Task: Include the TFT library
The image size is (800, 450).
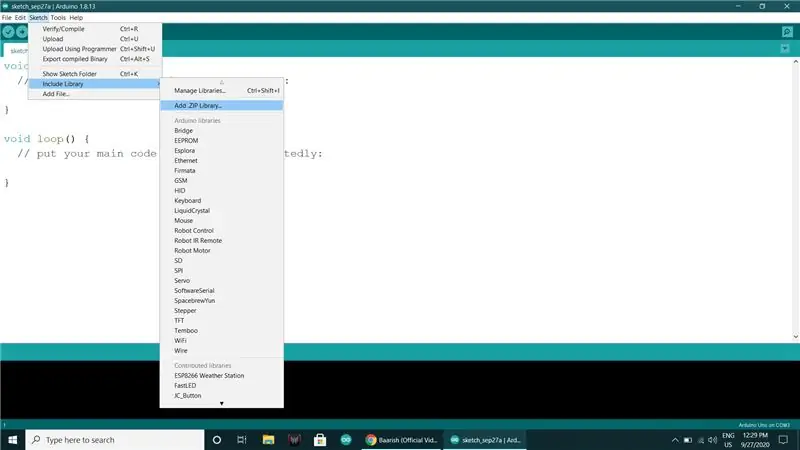Action: click(221, 321)
